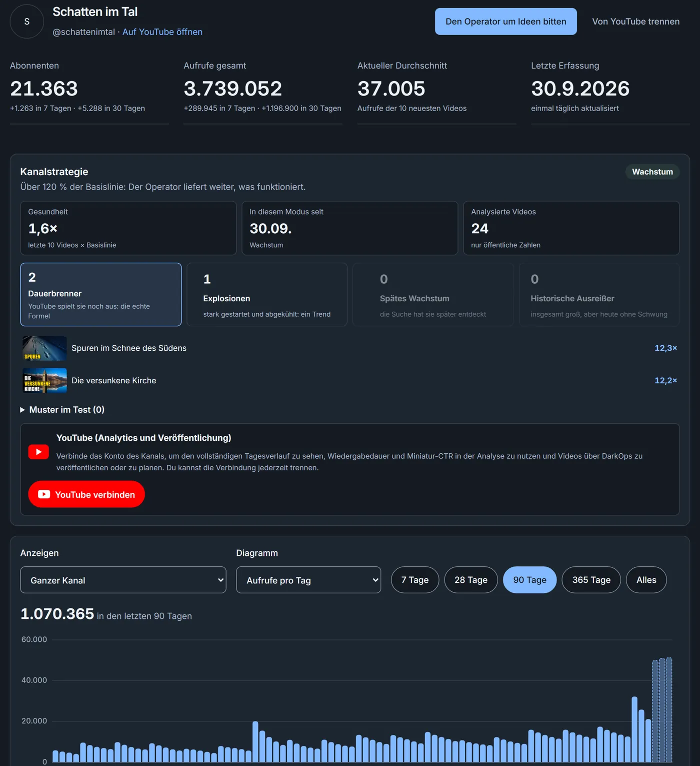Select the 28 Tage range
Image resolution: width=700 pixels, height=766 pixels.
[471, 580]
